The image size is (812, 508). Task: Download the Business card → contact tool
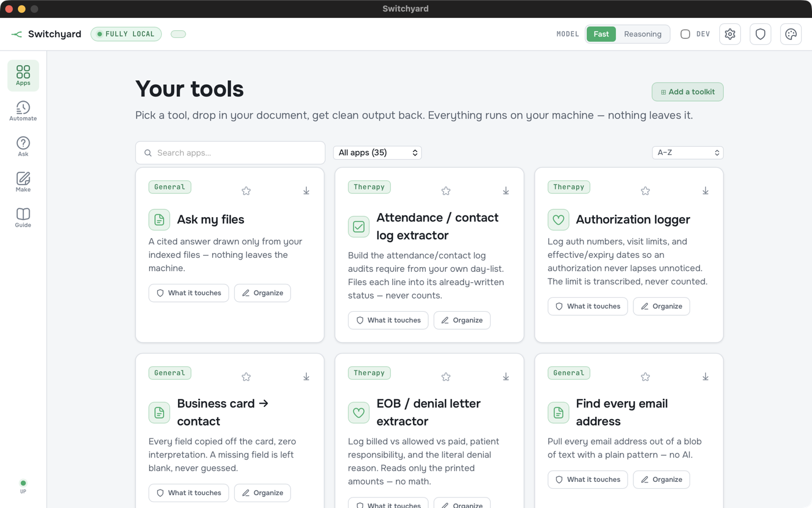point(306,377)
